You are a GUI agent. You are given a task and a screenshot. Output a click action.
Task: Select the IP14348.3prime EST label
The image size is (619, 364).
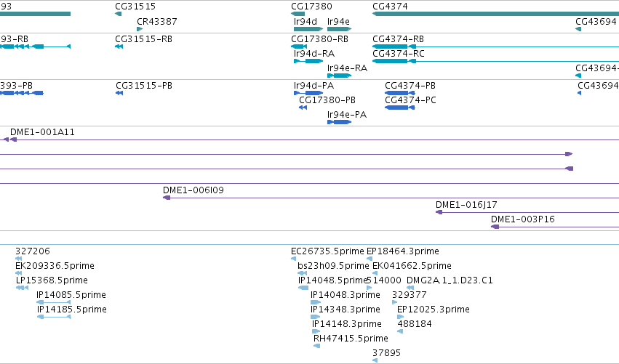pos(345,310)
